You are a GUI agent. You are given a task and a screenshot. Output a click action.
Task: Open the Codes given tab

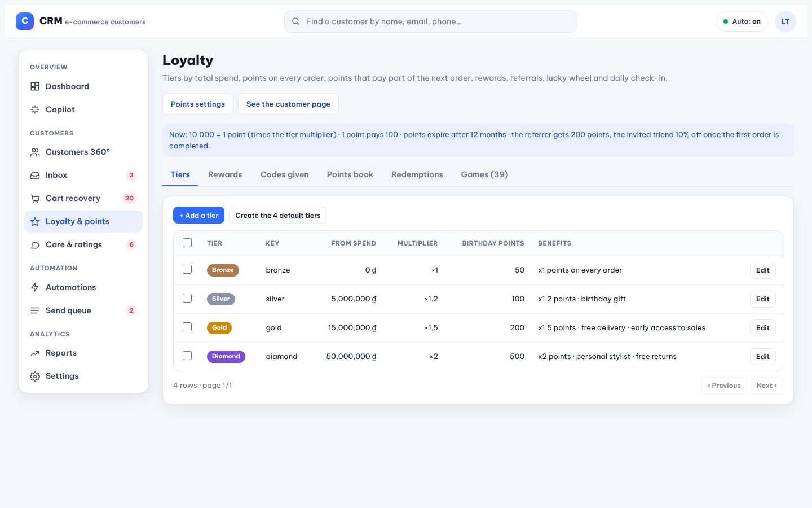[x=285, y=174]
